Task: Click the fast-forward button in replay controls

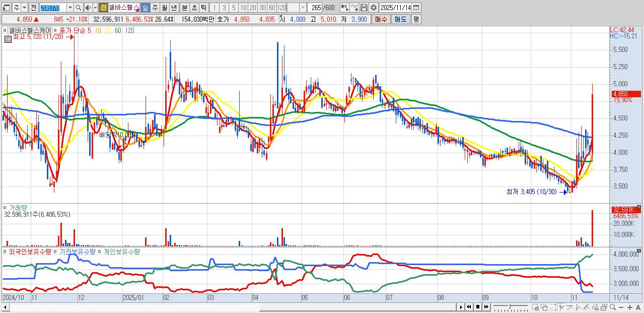Action: click(486, 307)
